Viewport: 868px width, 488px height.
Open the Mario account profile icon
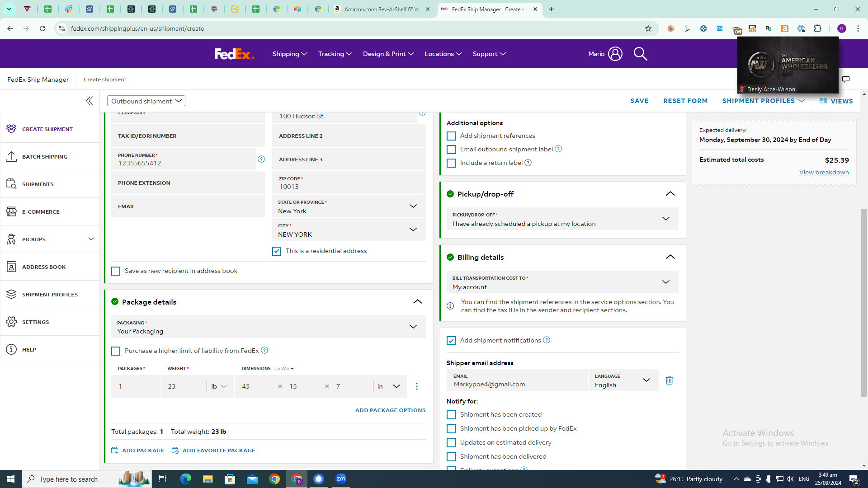click(x=615, y=54)
